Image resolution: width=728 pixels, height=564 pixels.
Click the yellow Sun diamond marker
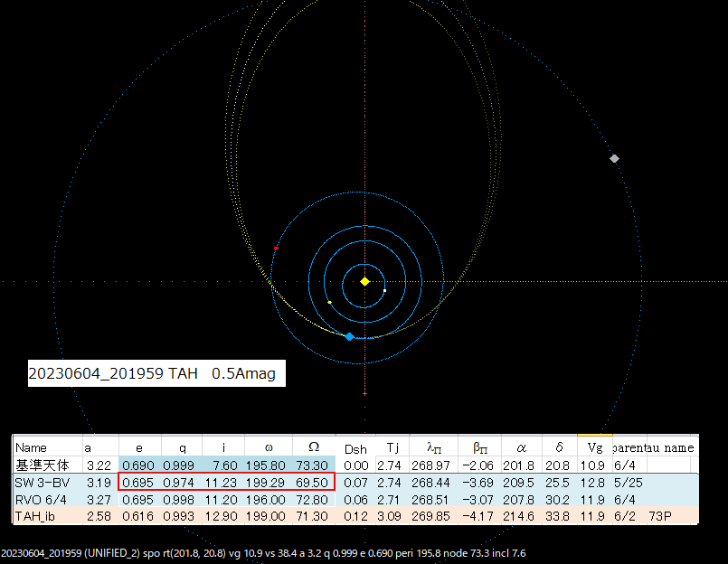(x=365, y=281)
